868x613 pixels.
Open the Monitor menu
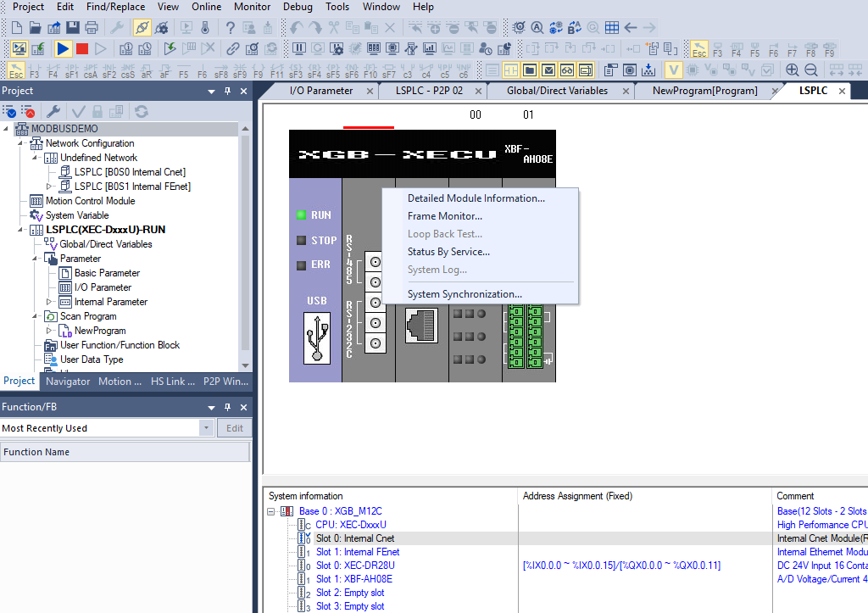[x=252, y=7]
